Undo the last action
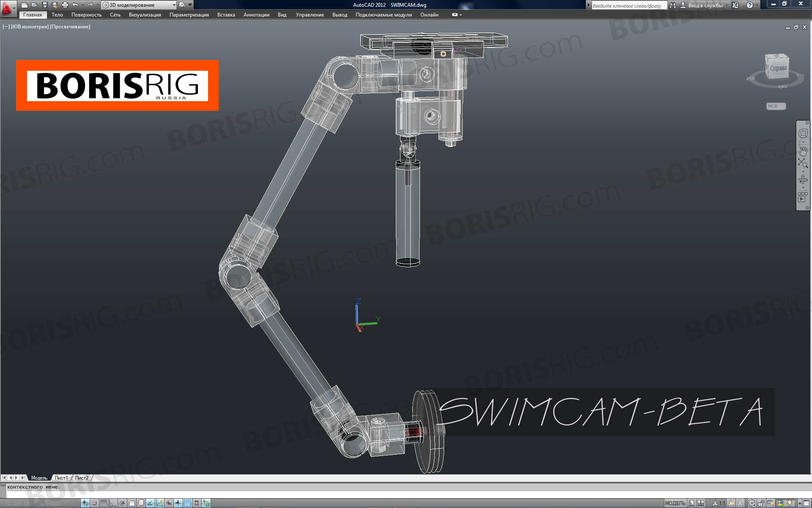Viewport: 812px width, 508px height. pyautogui.click(x=75, y=5)
